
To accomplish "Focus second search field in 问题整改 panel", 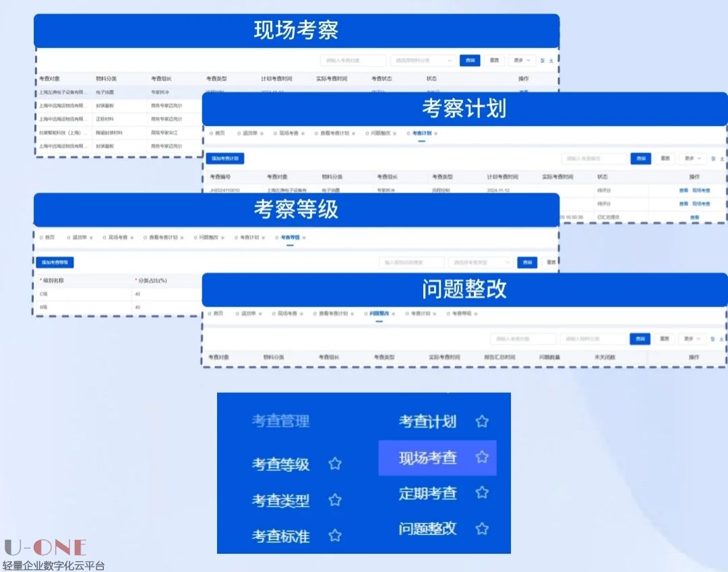I will 593,339.
